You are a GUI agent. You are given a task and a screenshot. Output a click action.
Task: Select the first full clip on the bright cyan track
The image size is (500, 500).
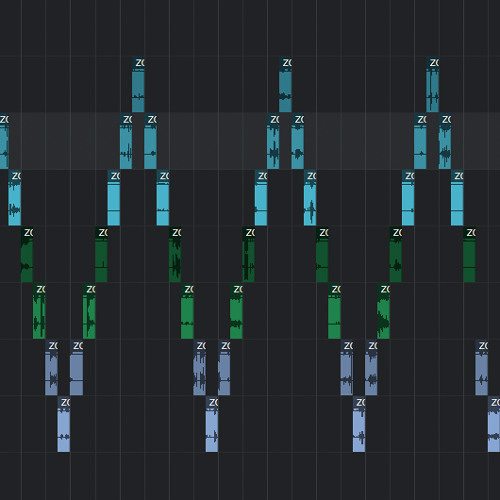[x=15, y=198]
